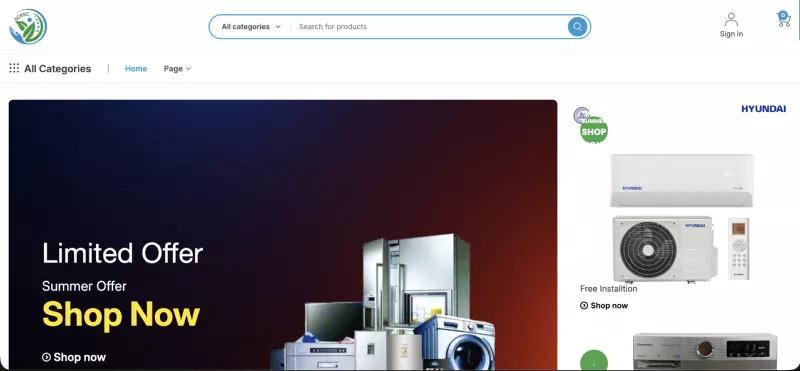The height and width of the screenshot is (371, 800).
Task: Open the Panasonic washing machine image
Action: [705, 352]
